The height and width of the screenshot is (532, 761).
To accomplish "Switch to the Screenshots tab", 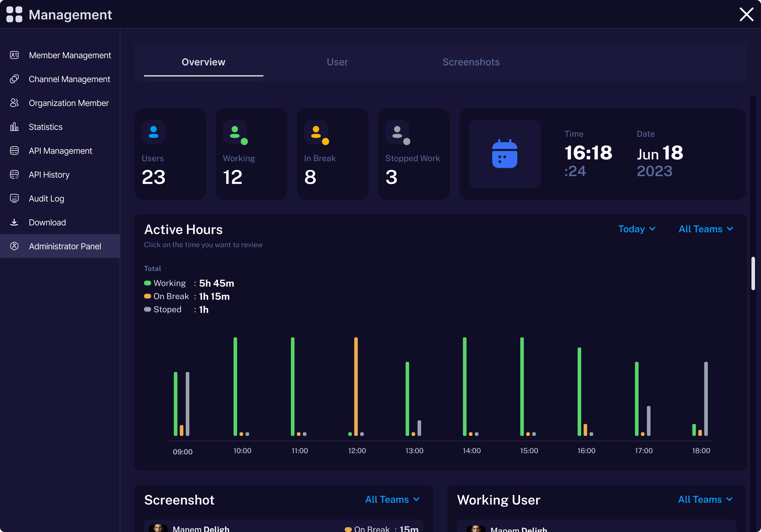I will 471,62.
